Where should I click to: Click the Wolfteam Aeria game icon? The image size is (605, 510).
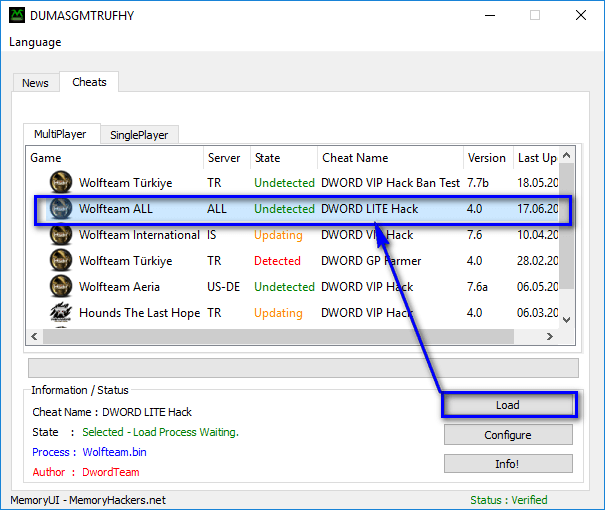coord(61,287)
